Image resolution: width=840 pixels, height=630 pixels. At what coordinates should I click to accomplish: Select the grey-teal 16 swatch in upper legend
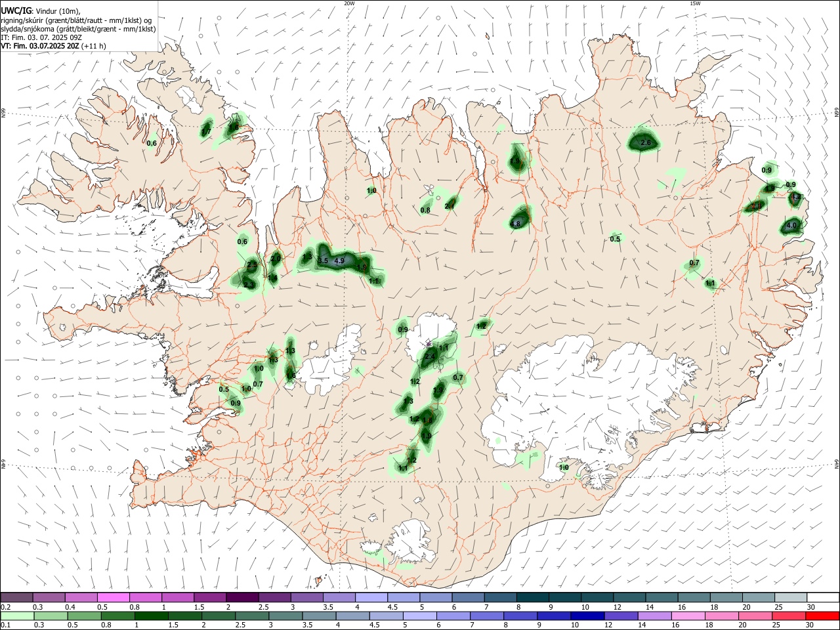[x=694, y=598]
